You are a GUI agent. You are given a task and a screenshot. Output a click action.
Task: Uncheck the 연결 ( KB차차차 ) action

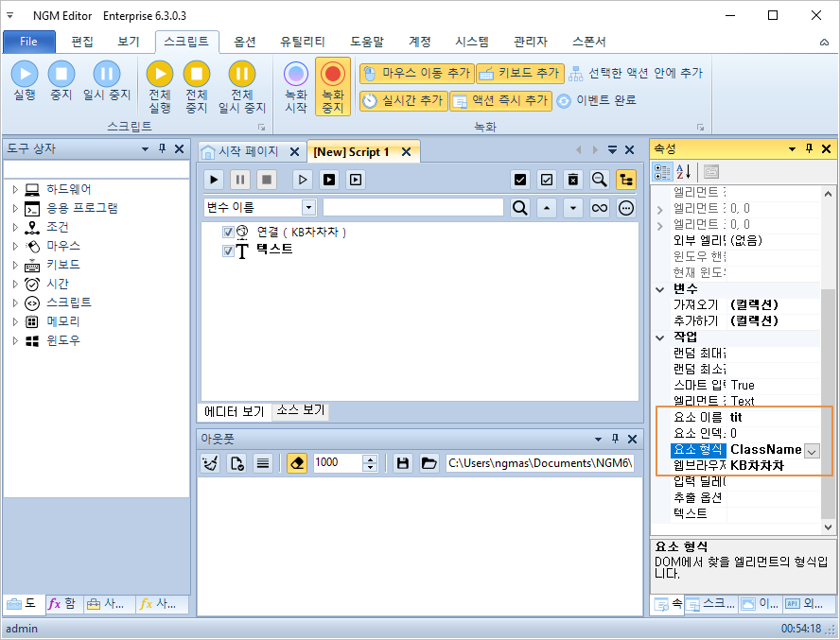[x=228, y=232]
